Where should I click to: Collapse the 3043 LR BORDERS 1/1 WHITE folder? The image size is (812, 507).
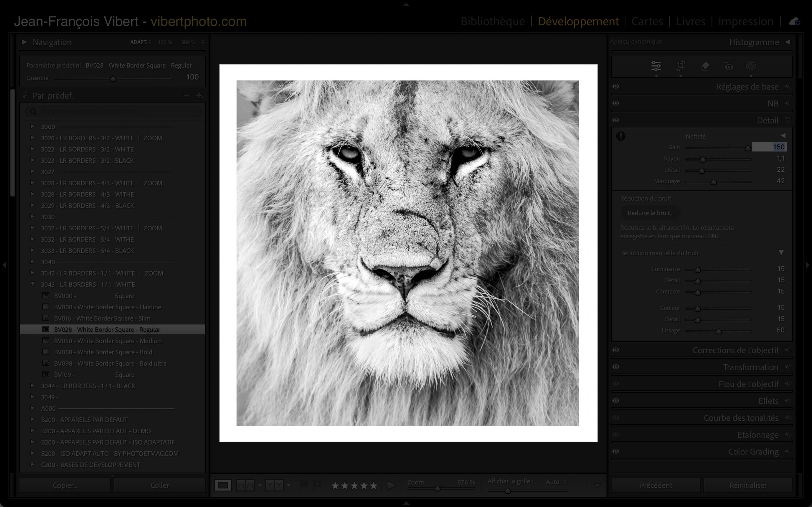33,284
